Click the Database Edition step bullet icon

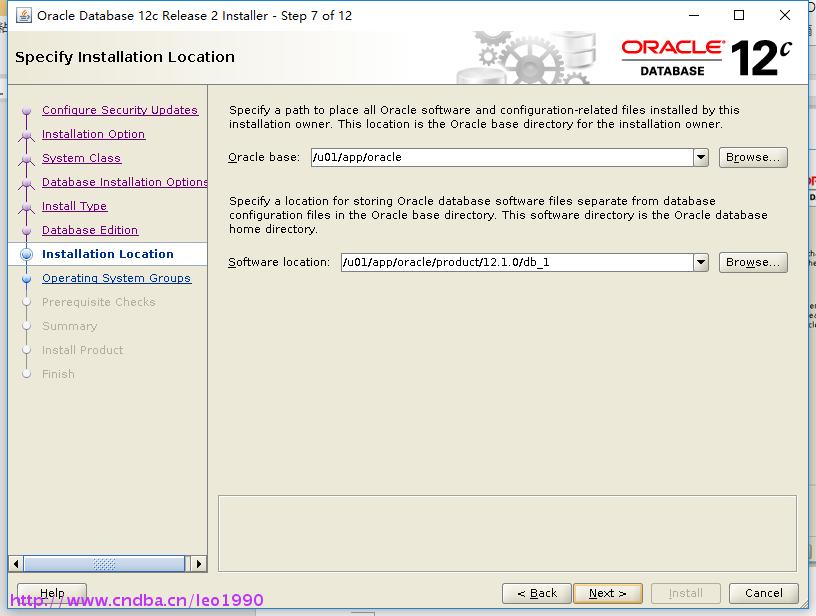tap(27, 230)
